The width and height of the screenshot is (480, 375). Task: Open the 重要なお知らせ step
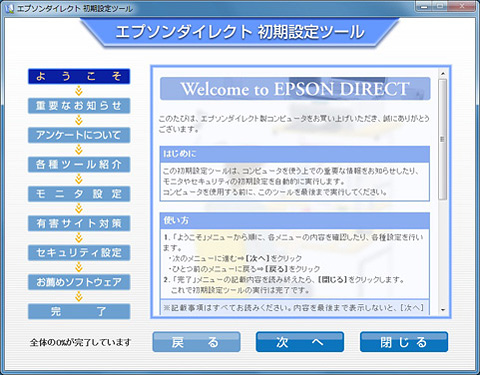(79, 106)
